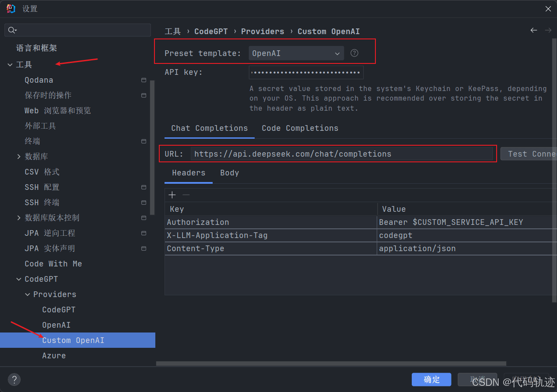The height and width of the screenshot is (392, 557).
Task: Click the back arrow navigation icon
Action: point(533,30)
